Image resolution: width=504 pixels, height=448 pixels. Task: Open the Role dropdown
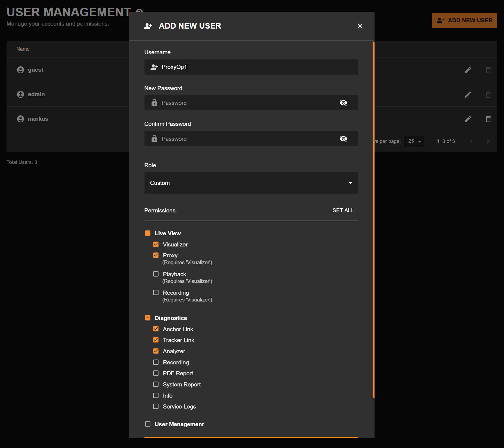[251, 183]
